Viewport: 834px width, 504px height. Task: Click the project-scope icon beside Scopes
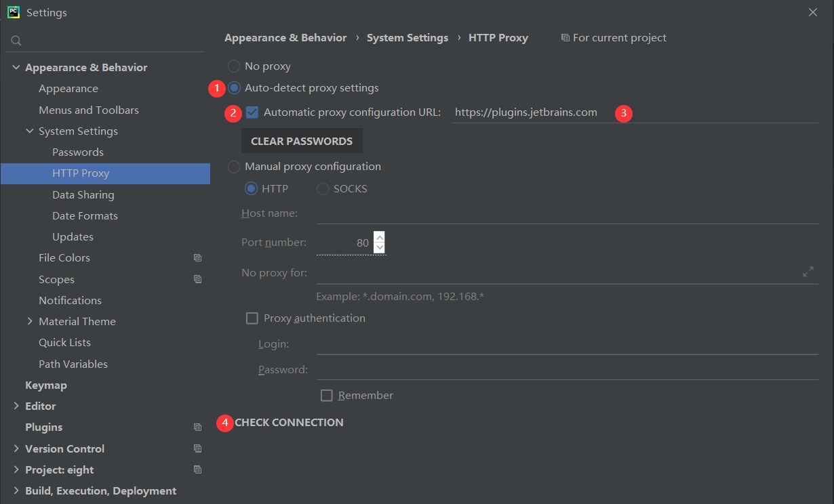click(x=197, y=279)
